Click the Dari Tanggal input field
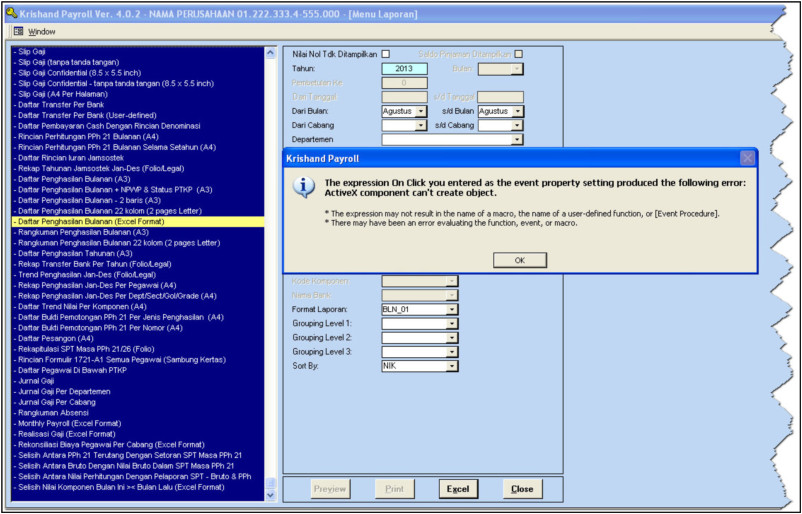The width and height of the screenshot is (802, 514). [404, 97]
